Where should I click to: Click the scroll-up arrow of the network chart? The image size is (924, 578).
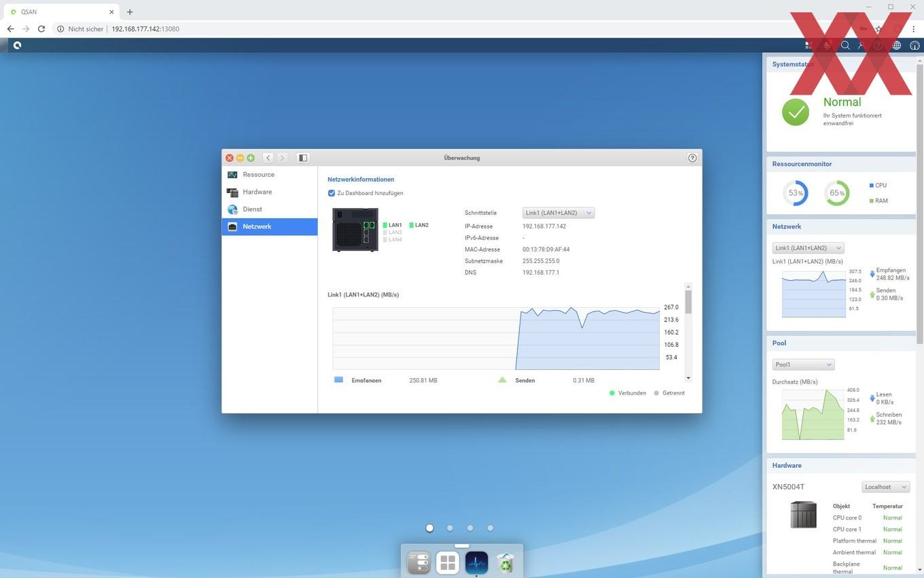[x=688, y=286]
